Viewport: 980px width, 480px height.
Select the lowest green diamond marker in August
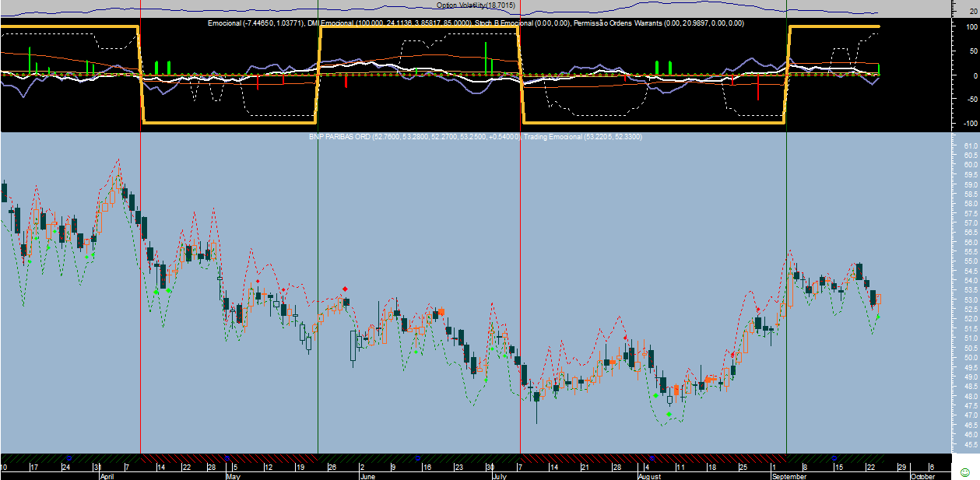click(669, 415)
